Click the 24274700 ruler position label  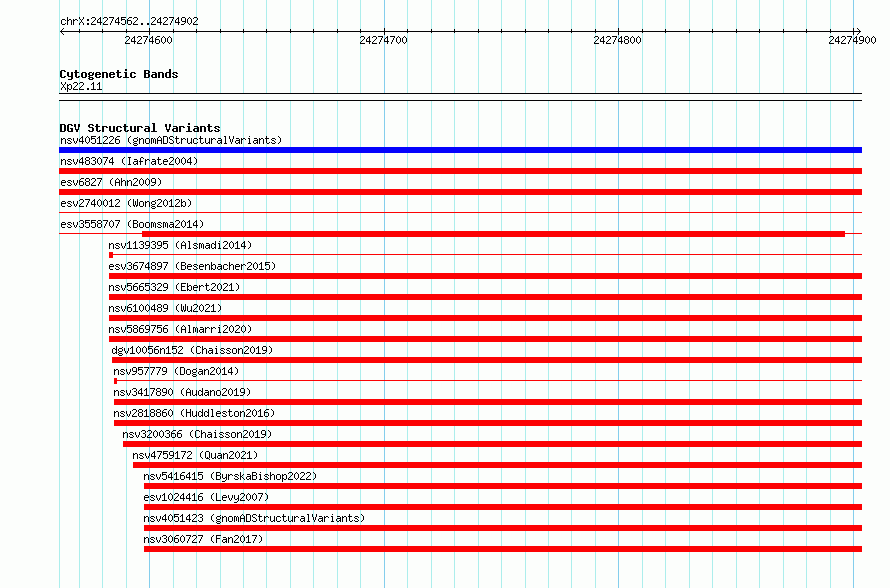[384, 40]
